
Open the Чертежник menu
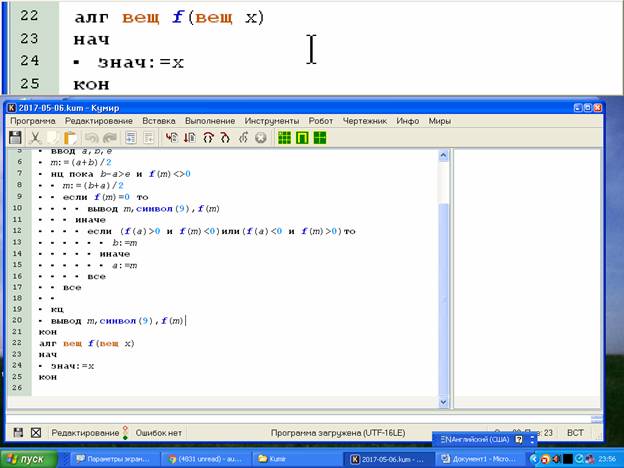click(x=365, y=121)
